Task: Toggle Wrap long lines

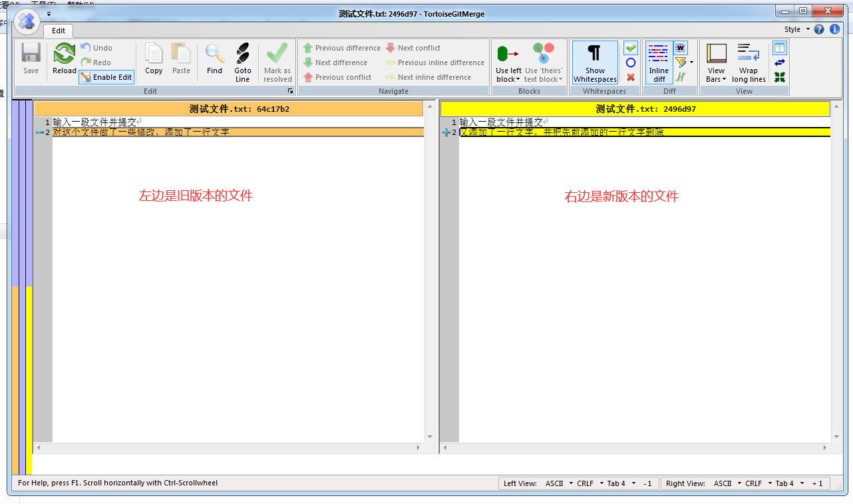Action: coord(749,63)
